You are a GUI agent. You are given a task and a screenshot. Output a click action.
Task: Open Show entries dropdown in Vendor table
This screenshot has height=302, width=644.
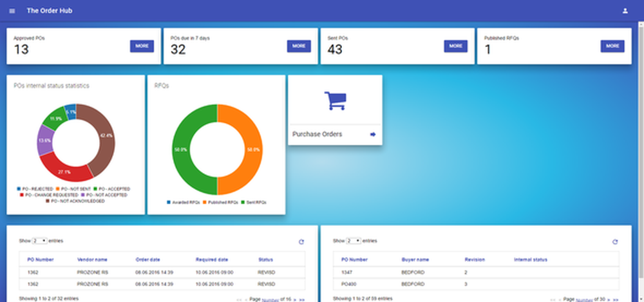(x=40, y=241)
